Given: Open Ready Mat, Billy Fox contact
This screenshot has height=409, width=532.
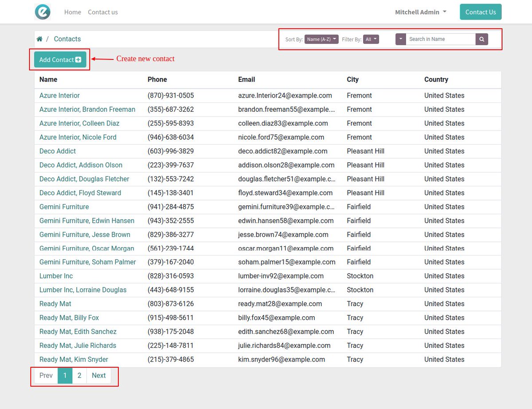Looking at the screenshot, I should 69,318.
